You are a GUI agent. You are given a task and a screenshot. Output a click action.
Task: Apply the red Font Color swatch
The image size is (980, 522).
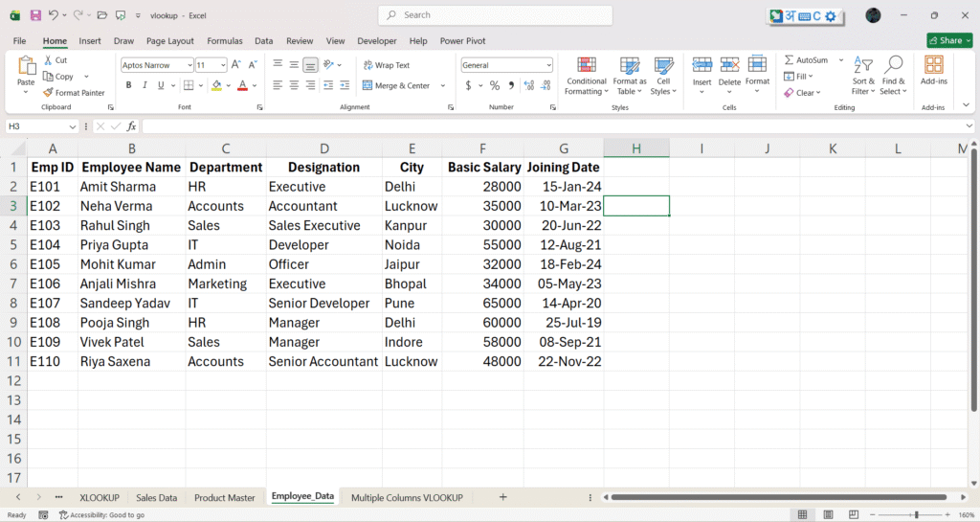[242, 85]
